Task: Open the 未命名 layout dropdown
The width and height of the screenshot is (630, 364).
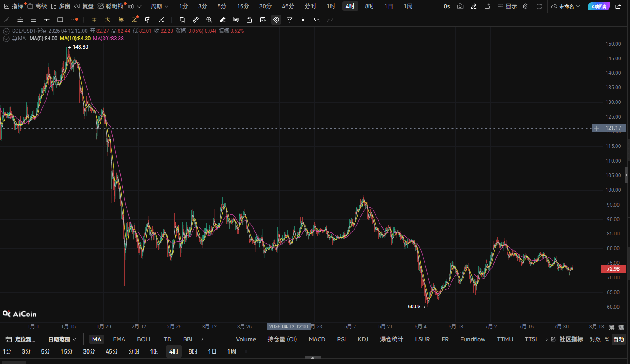Action: (x=566, y=6)
